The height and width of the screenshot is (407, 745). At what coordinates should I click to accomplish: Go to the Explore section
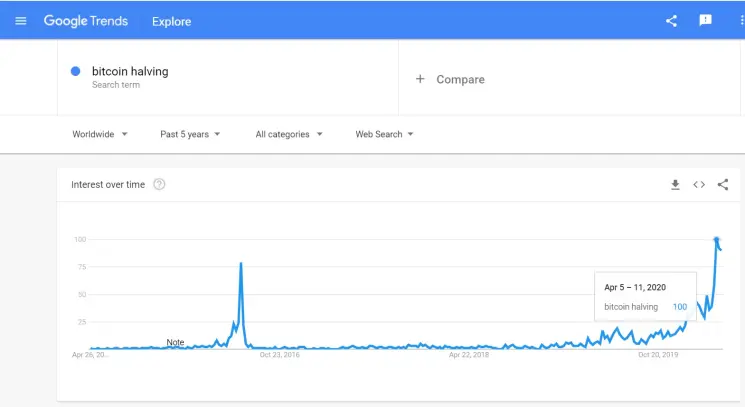[172, 21]
